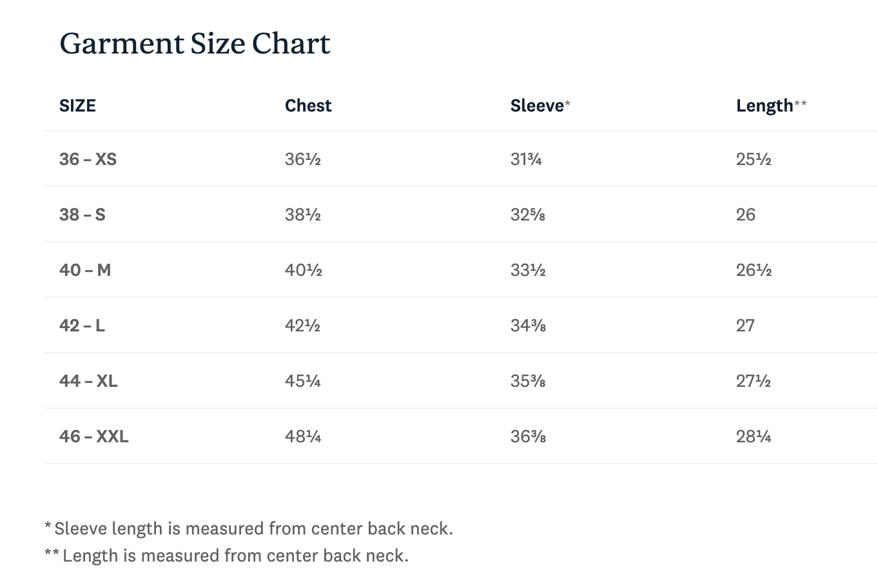This screenshot has height=588, width=878.
Task: Click the Garment Size Chart heading
Action: (x=195, y=44)
